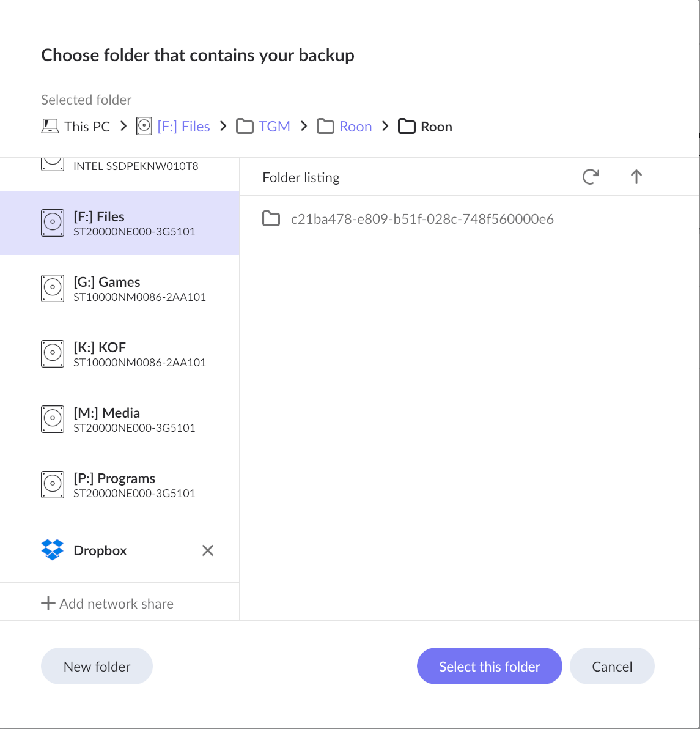The width and height of the screenshot is (700, 729).
Task: Select the INTEL SSDPEKNW010T8 drive entry
Action: point(135,166)
